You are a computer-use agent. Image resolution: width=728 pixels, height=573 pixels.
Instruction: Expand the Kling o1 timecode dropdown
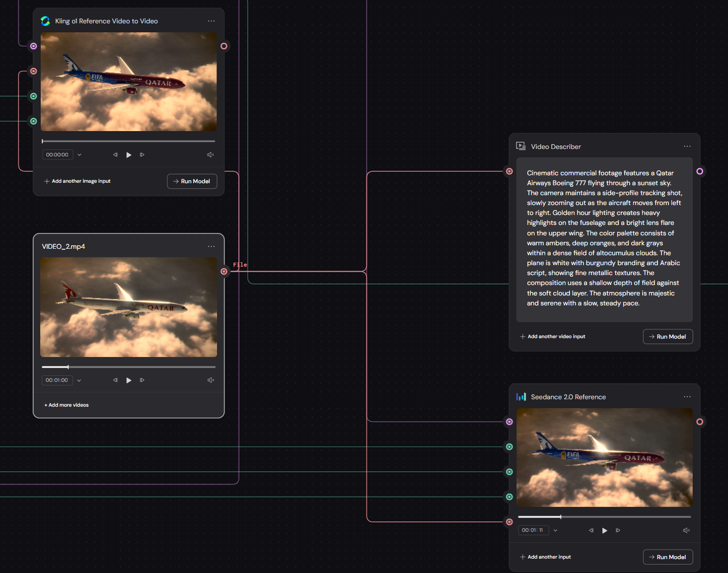coord(79,155)
